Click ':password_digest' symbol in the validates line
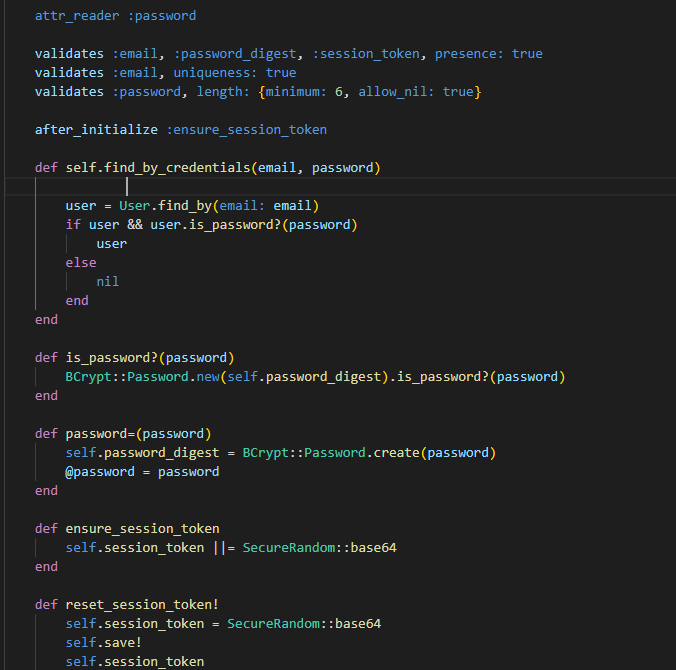676x670 pixels. tap(235, 54)
